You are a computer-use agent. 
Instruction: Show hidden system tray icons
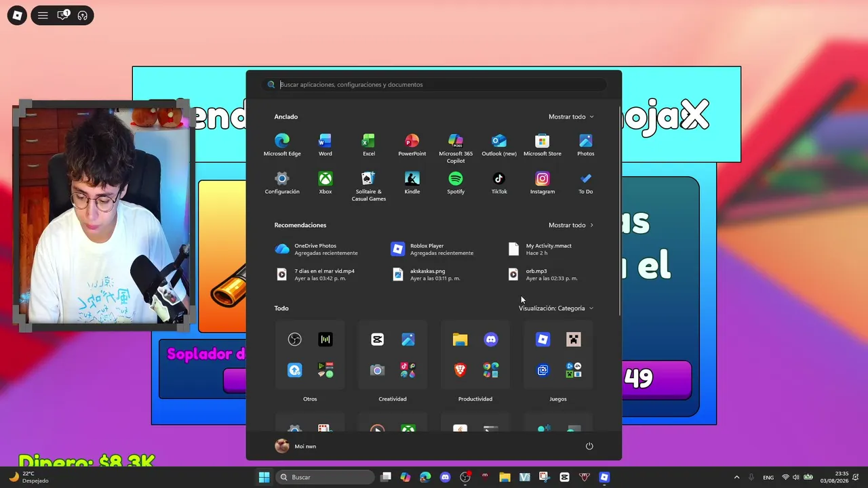click(x=736, y=477)
